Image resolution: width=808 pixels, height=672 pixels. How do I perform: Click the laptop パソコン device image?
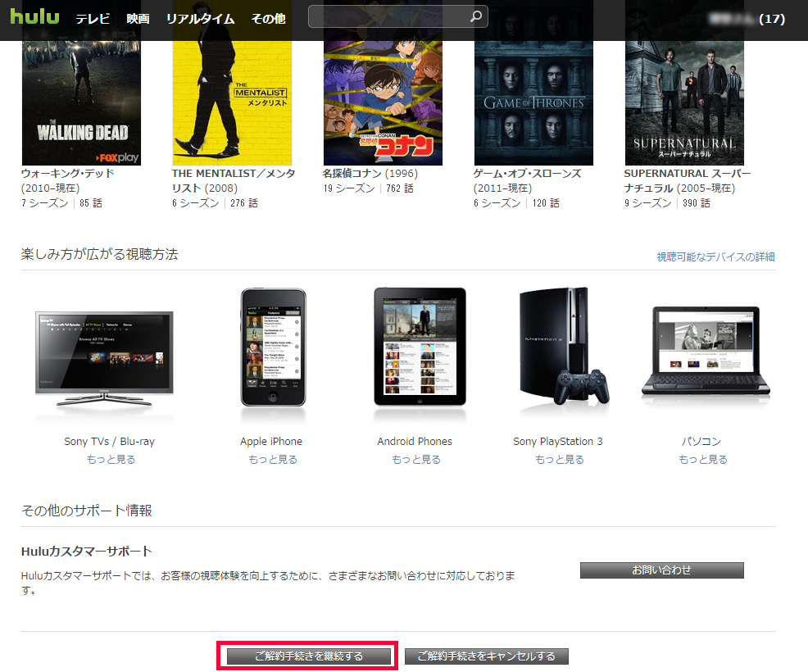pos(706,351)
